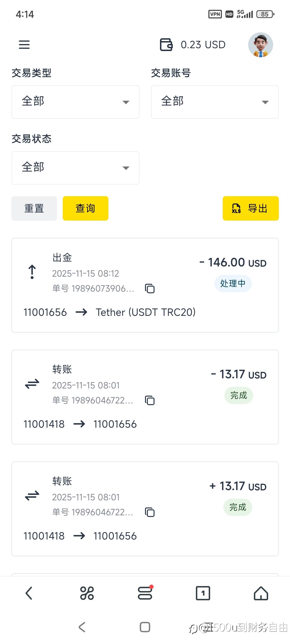Copy order number of -13.17 USD transfer
The height and width of the screenshot is (644, 290).
(x=150, y=400)
